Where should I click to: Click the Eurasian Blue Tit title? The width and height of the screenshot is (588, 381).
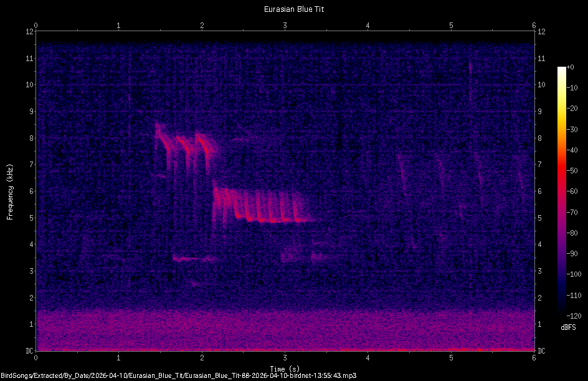[x=293, y=9]
